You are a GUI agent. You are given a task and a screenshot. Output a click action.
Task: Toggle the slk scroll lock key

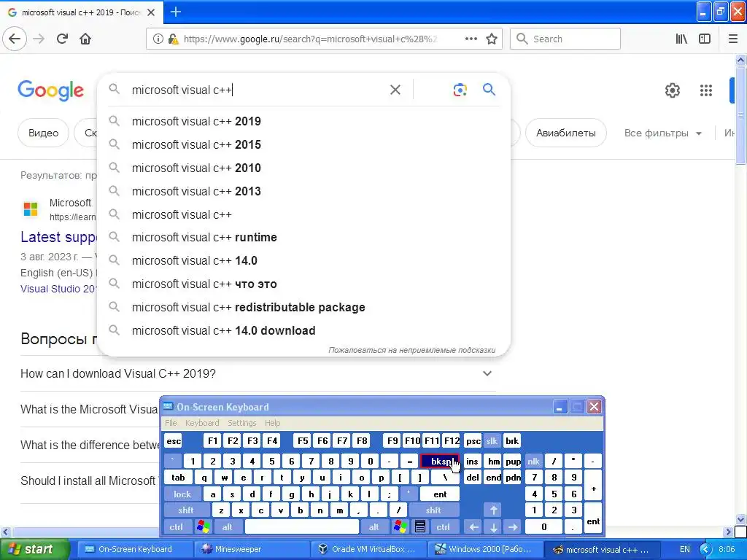pyautogui.click(x=492, y=441)
